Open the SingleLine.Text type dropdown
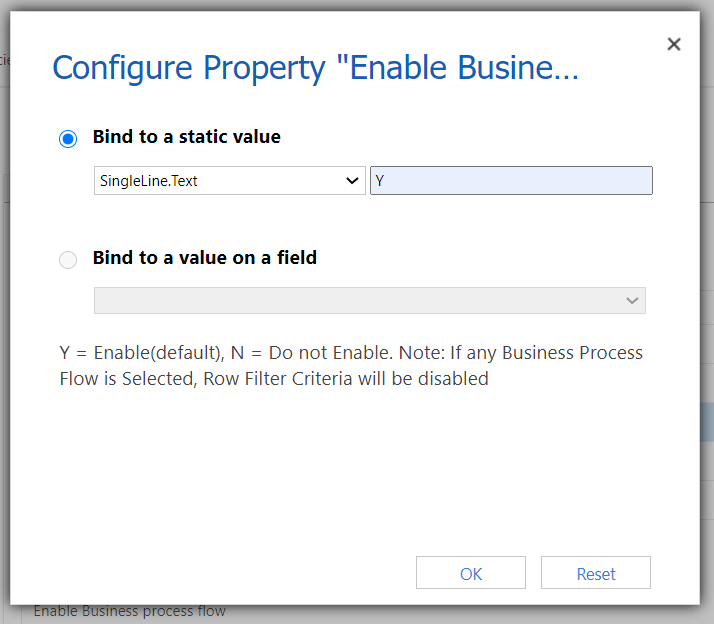 (230, 181)
